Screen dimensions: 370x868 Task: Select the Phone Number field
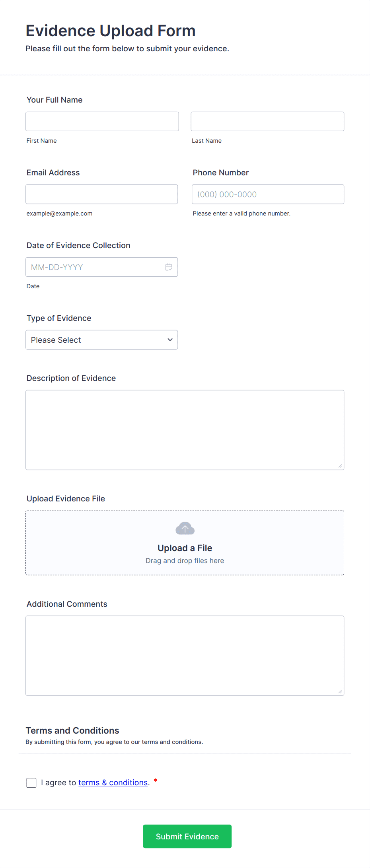[x=268, y=194]
